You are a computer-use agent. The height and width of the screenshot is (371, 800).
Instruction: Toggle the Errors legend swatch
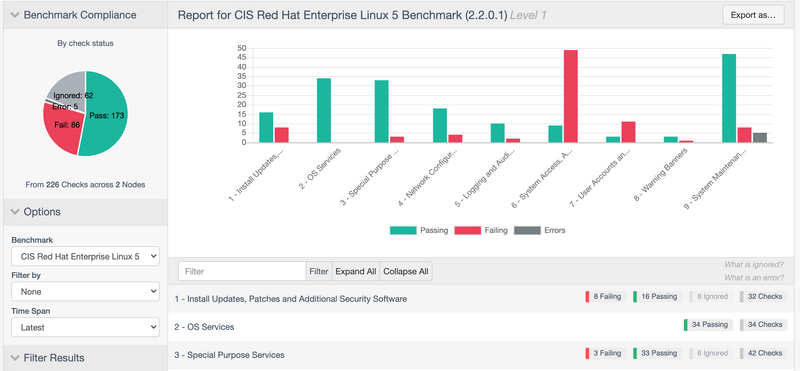[x=527, y=230]
